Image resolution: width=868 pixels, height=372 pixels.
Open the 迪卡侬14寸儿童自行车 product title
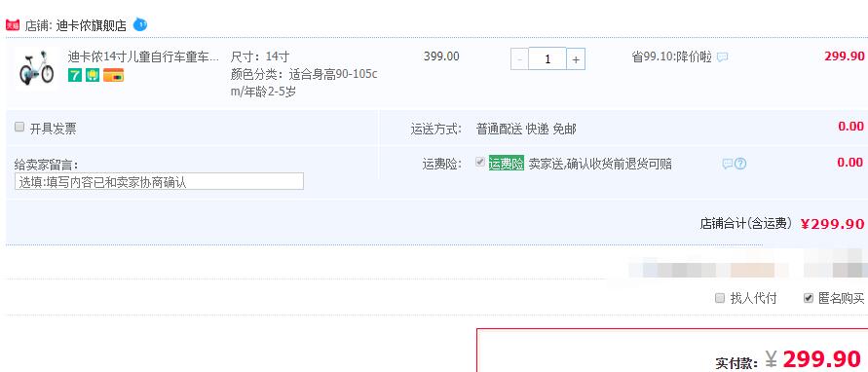coord(143,56)
